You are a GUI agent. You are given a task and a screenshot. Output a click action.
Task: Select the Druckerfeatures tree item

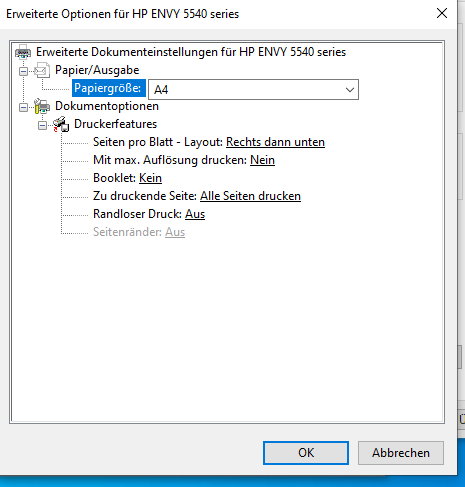[x=115, y=124]
